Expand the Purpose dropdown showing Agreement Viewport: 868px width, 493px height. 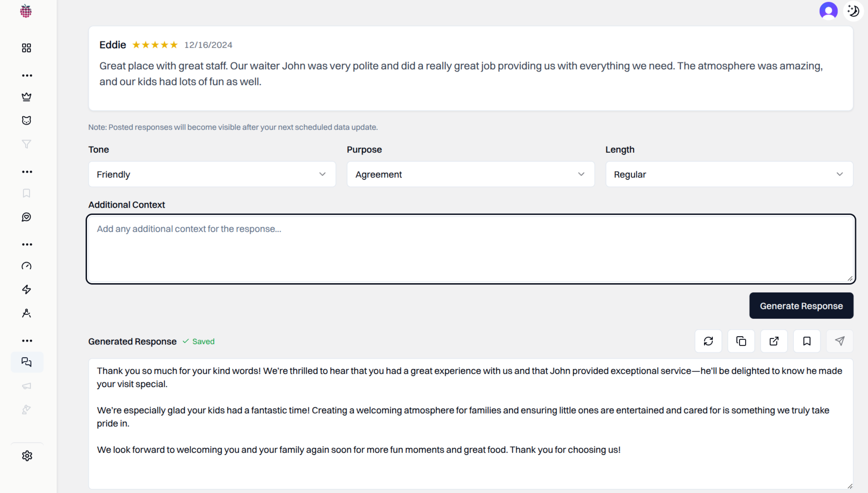(470, 174)
